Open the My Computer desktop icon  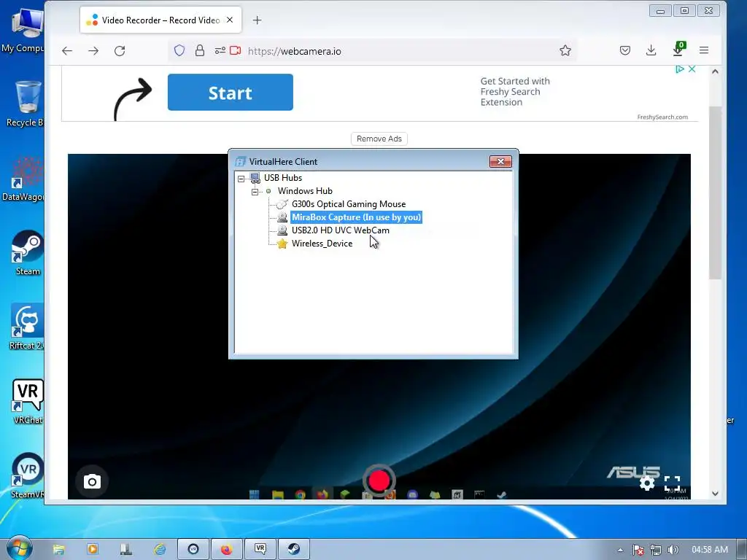(24, 30)
